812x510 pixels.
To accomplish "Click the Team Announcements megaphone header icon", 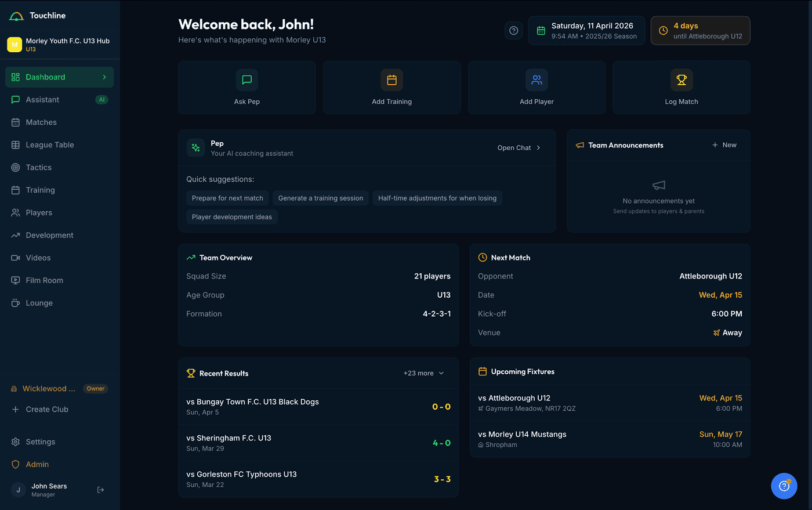I will (580, 145).
